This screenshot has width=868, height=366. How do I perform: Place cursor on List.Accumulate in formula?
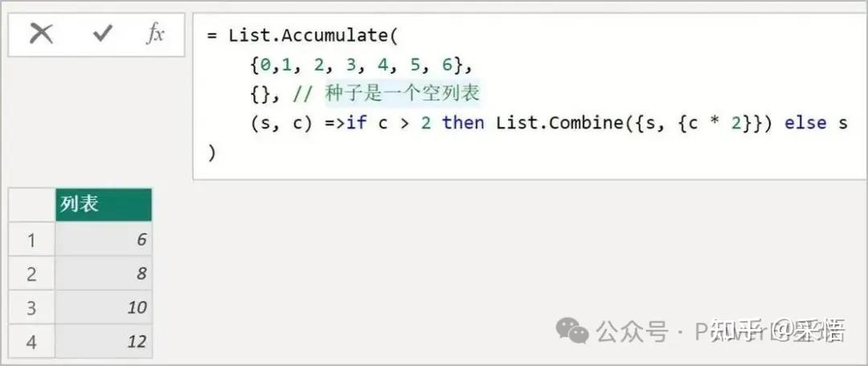click(310, 35)
